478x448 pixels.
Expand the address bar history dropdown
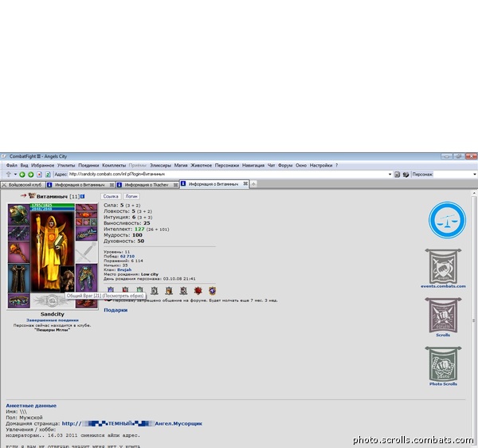390,175
